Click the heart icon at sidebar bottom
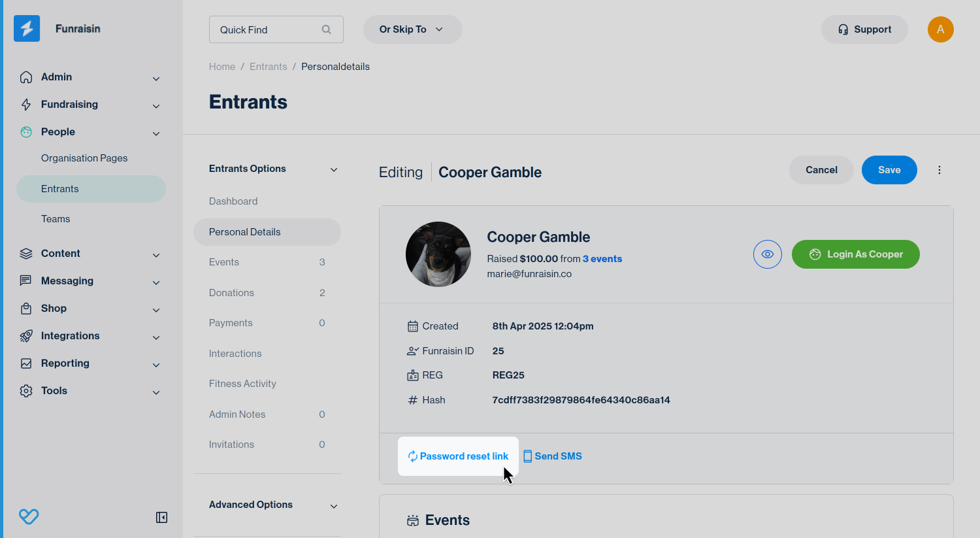The image size is (980, 538). point(29,517)
